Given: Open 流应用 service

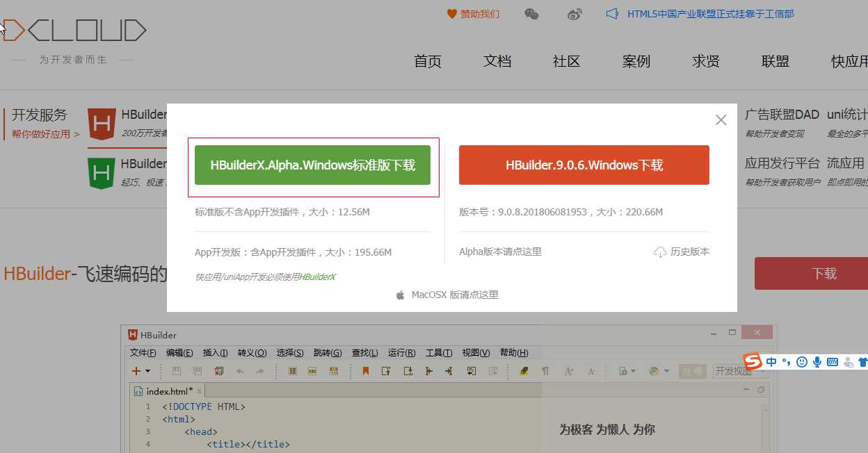Looking at the screenshot, I should (846, 164).
